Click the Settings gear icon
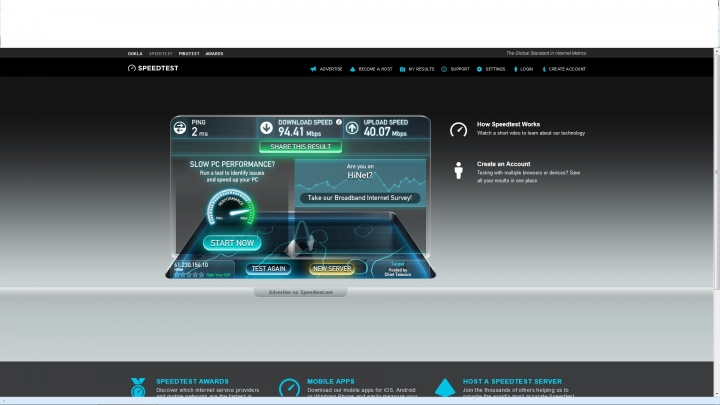Image resolution: width=720 pixels, height=405 pixels. click(479, 69)
